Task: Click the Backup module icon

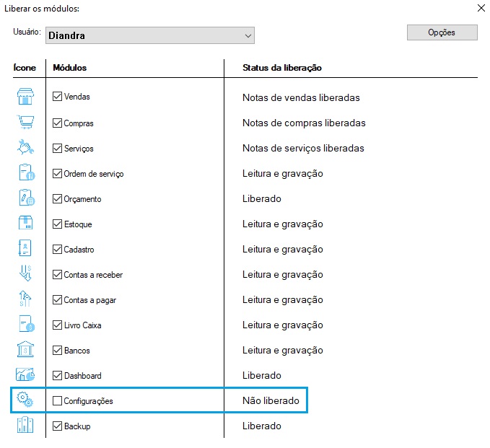Action: pyautogui.click(x=25, y=426)
